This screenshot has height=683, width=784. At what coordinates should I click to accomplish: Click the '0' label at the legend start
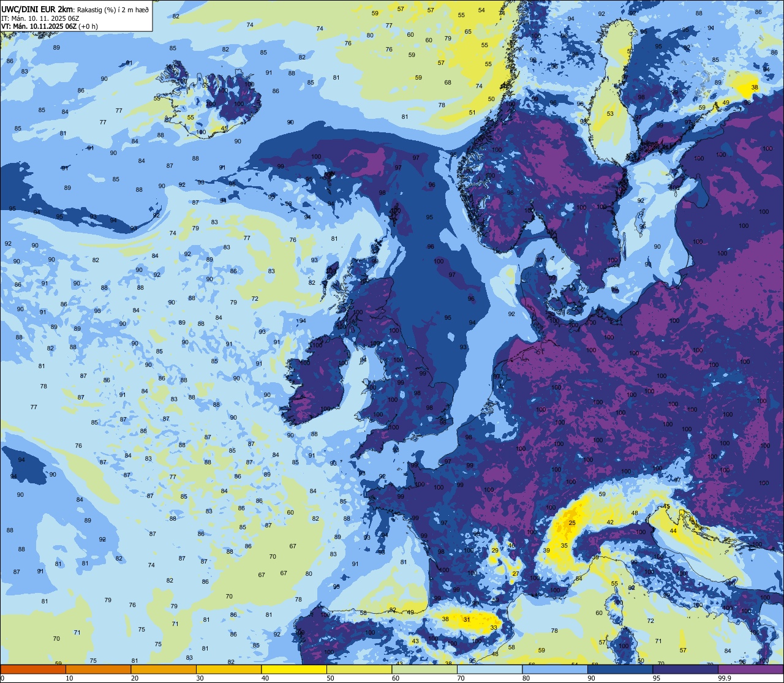click(2, 678)
